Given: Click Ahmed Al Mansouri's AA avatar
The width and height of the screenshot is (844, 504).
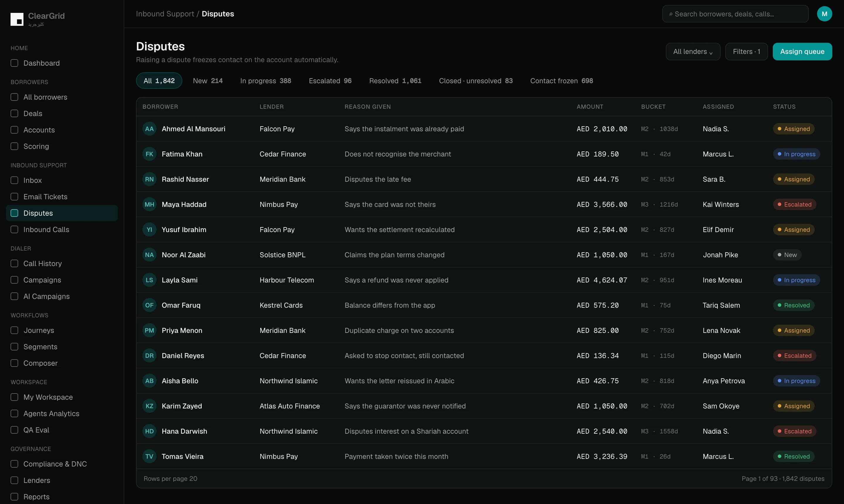Looking at the screenshot, I should tap(149, 129).
